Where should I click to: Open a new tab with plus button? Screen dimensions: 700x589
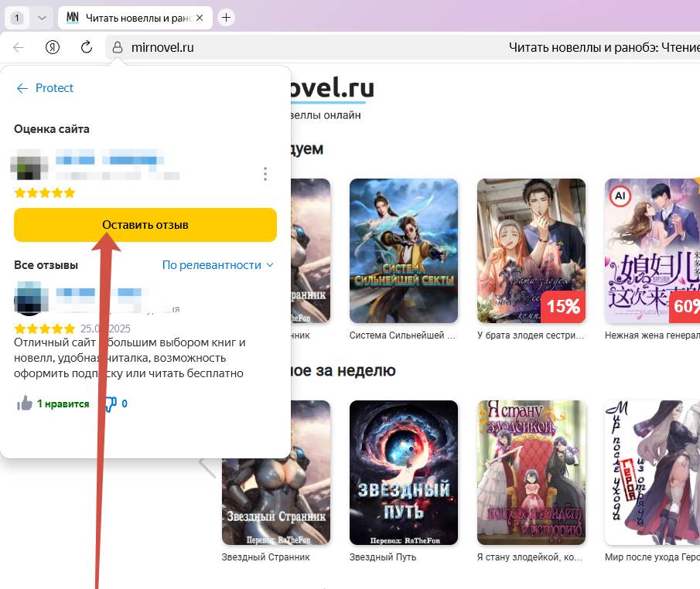coord(227,18)
